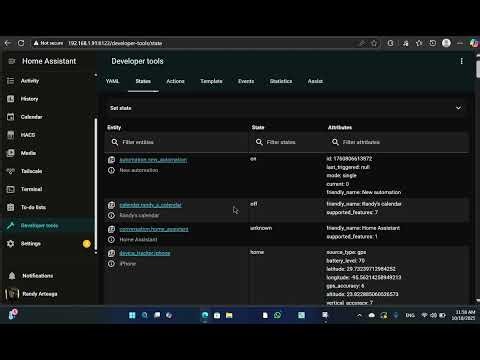
Task: Open Windows taskbar search
Action: click(145, 315)
